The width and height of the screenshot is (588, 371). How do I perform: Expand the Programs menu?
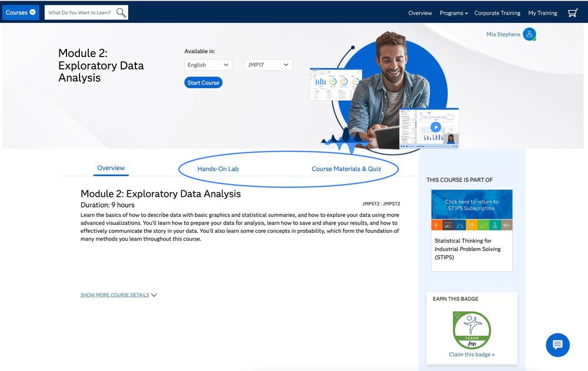click(454, 13)
